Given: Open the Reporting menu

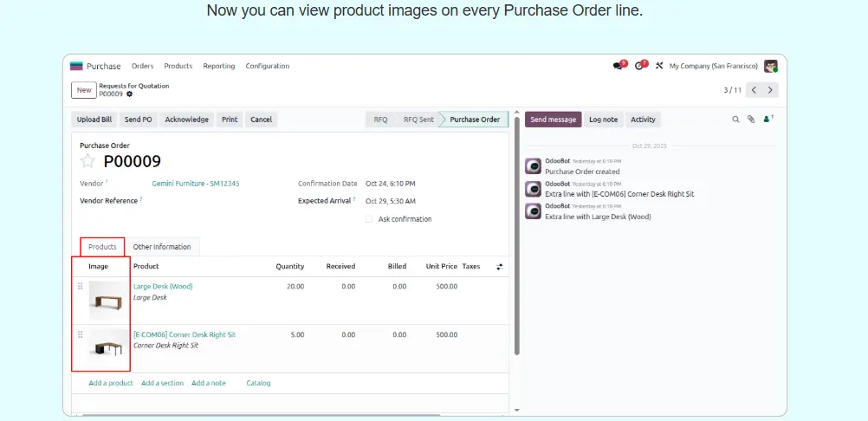Looking at the screenshot, I should tap(218, 66).
